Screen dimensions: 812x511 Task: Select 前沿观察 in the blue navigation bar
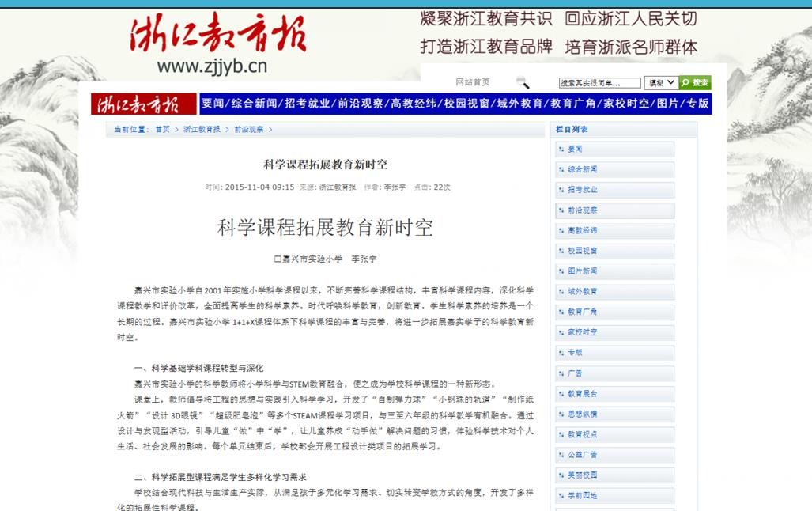(x=361, y=103)
